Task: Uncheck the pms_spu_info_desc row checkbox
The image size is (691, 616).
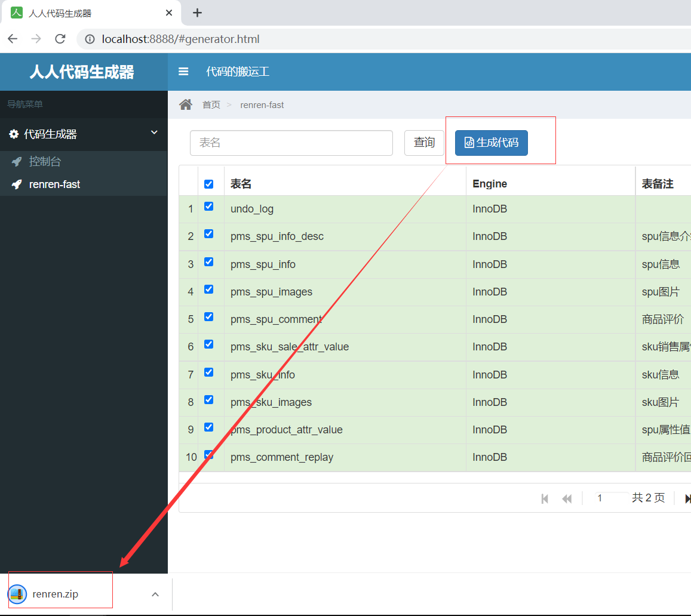Action: [209, 234]
